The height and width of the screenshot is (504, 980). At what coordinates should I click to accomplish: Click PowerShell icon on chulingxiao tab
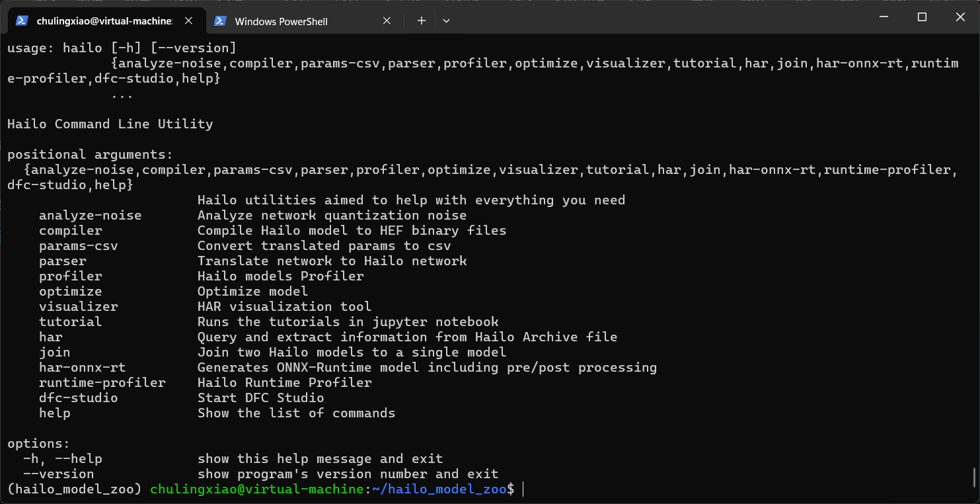click(x=22, y=21)
